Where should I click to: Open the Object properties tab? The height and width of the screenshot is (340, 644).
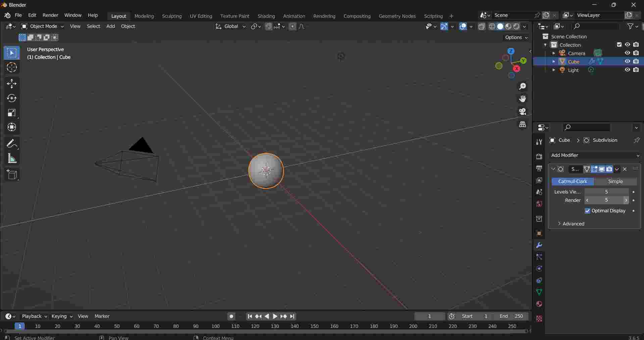click(x=539, y=233)
